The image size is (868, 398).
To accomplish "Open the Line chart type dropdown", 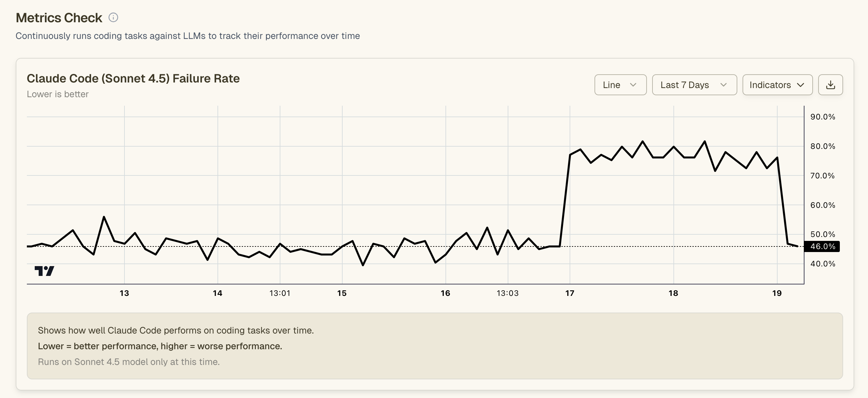I will pyautogui.click(x=620, y=84).
